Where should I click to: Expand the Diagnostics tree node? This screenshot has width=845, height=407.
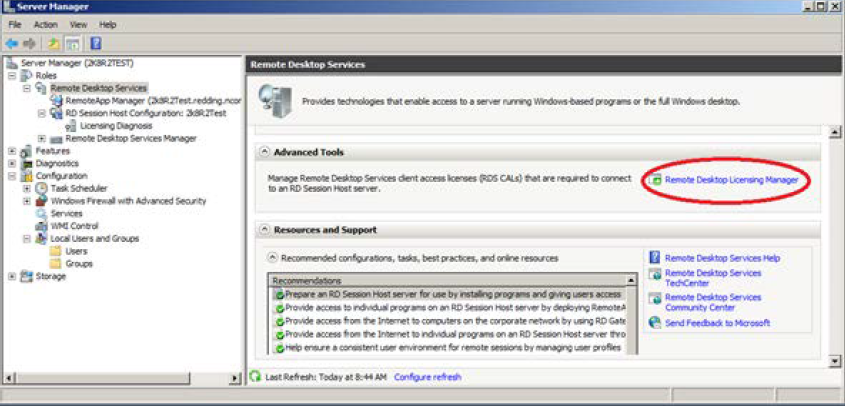click(12, 163)
